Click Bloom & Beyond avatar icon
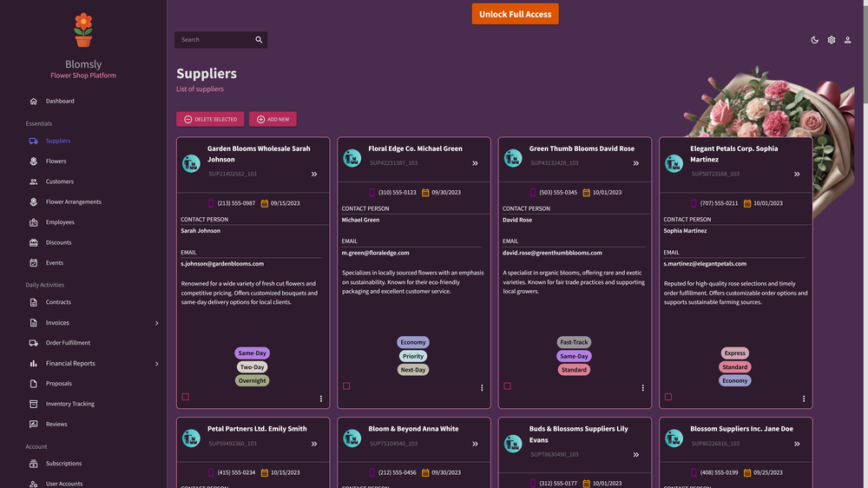The image size is (868, 488). coord(352,439)
